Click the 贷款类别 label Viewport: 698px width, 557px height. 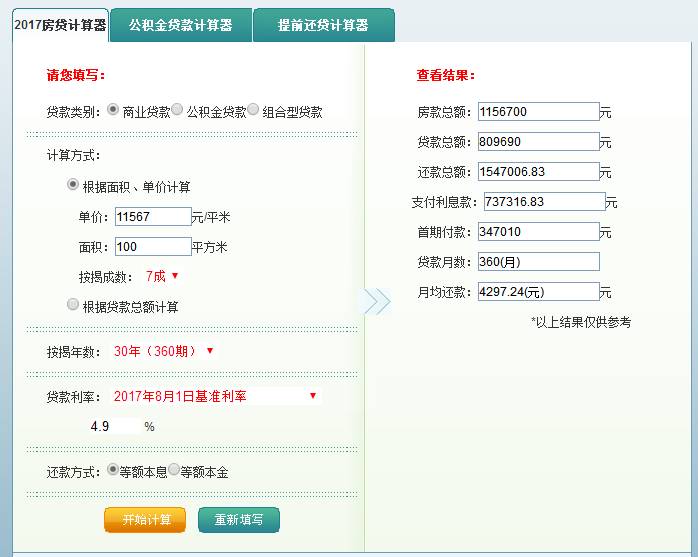(73, 112)
